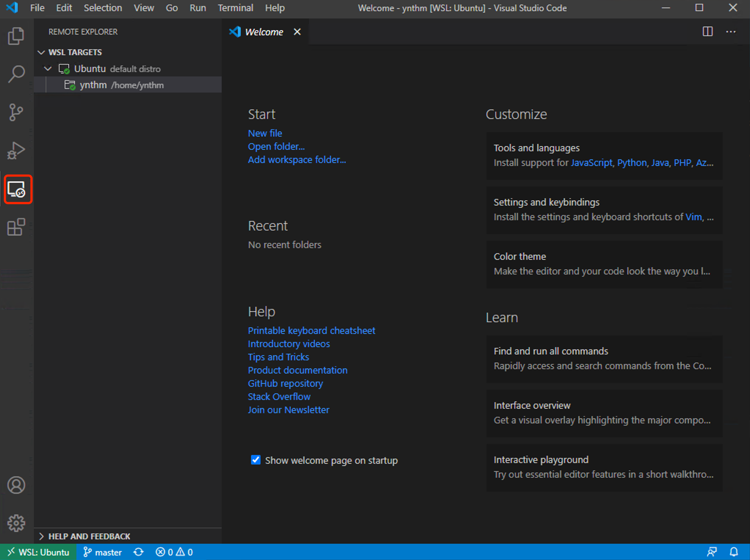
Task: Click the notifications bell icon
Action: pos(734,552)
